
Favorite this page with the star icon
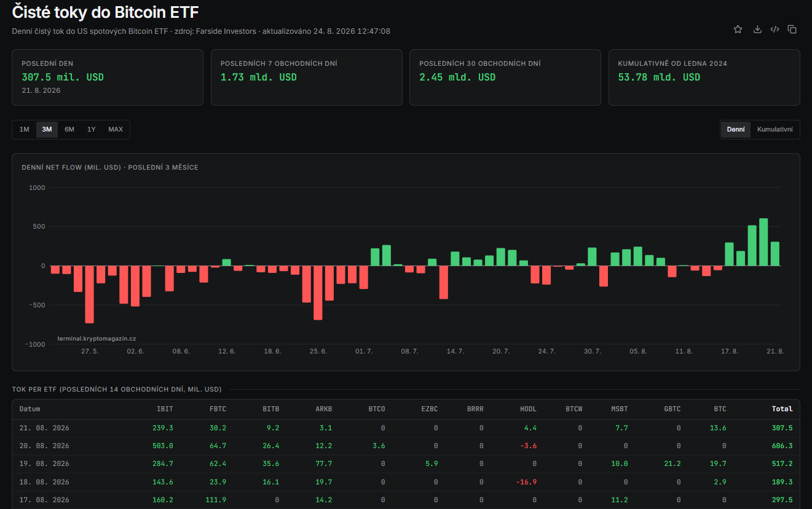pos(738,29)
